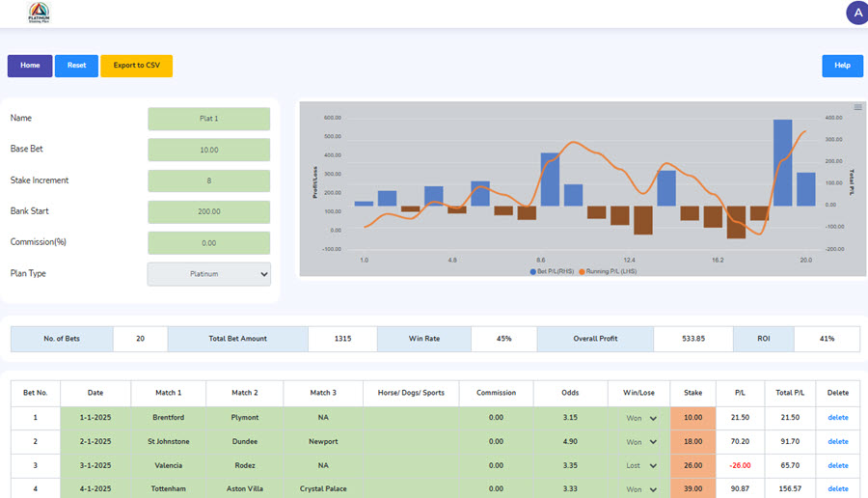
Task: Delete the Valencia bet row
Action: point(837,465)
